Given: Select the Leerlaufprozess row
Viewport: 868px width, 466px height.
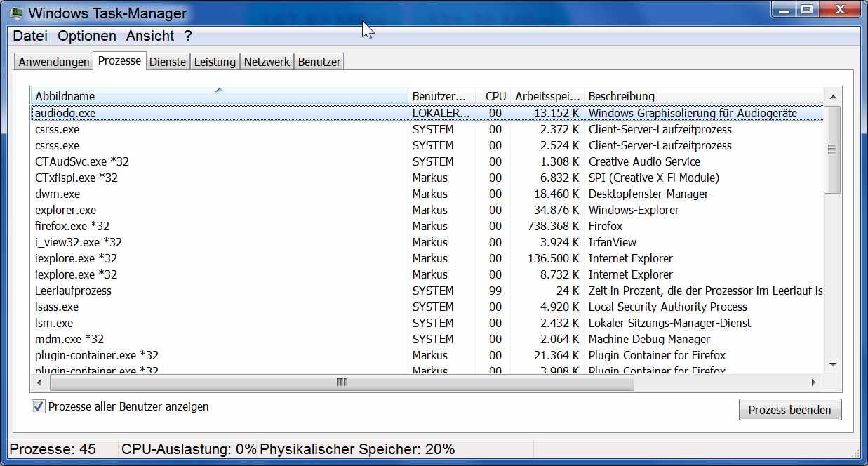Looking at the screenshot, I should click(427, 291).
